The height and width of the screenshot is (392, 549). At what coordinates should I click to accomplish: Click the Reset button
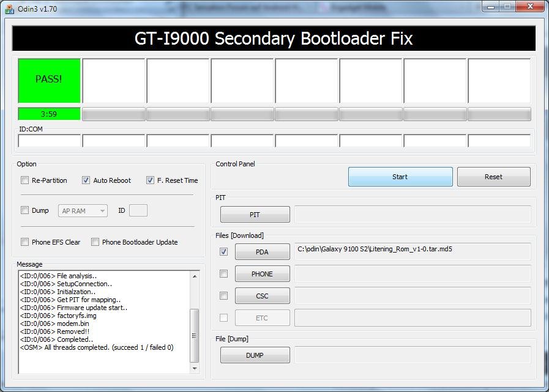pos(494,177)
